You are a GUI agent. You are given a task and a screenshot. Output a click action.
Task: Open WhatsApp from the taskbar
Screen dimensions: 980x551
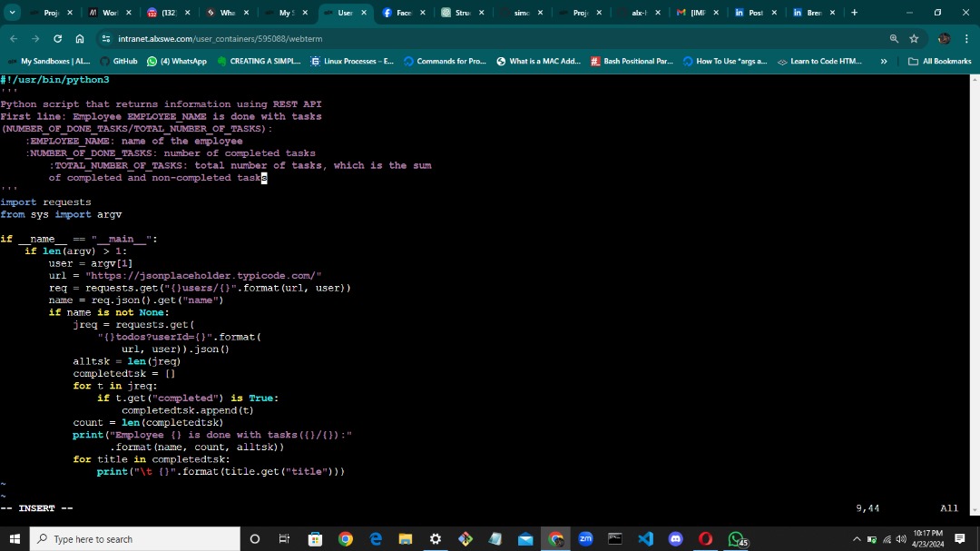pos(736,538)
